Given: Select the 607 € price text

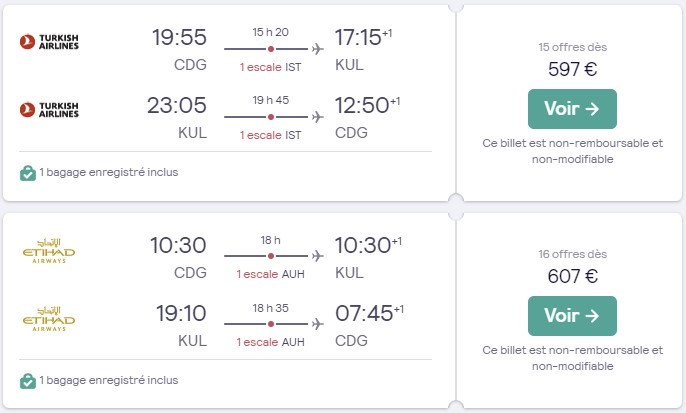Looking at the screenshot, I should pos(572,276).
